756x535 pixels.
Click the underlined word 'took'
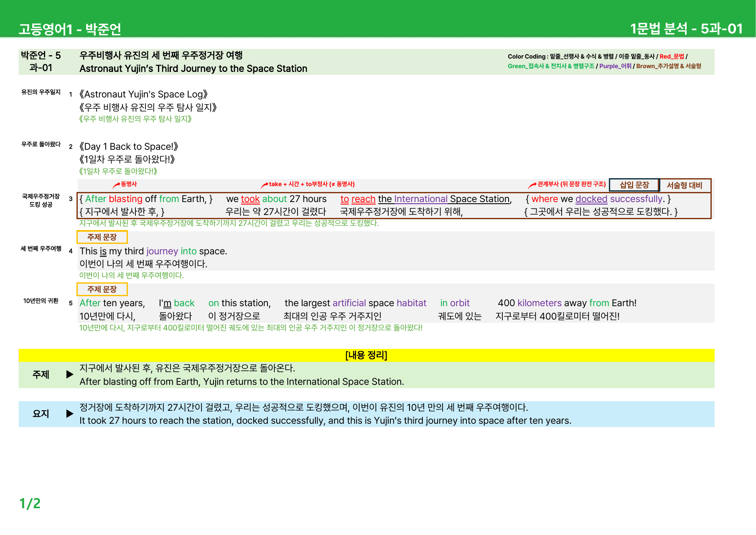pos(250,199)
